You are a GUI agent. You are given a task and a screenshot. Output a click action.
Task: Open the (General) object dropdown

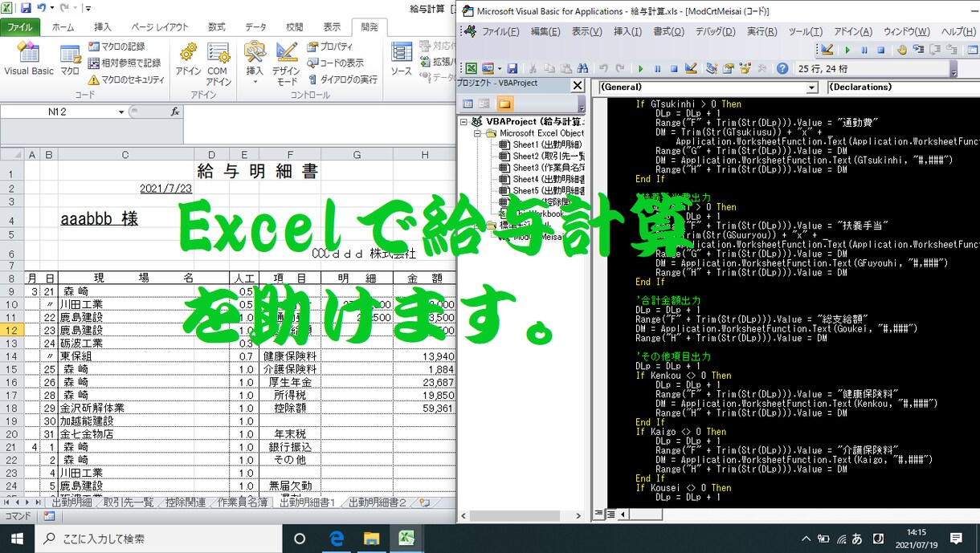[x=812, y=87]
